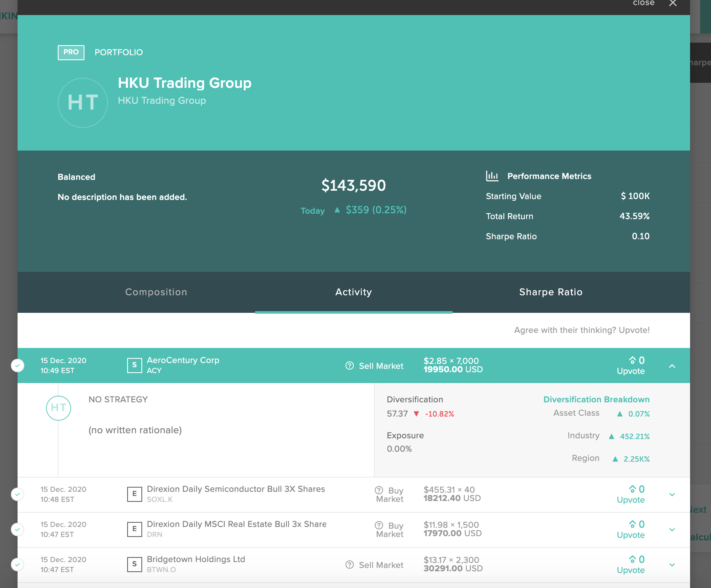The height and width of the screenshot is (588, 711).
Task: Expand the Direxion Semiconductor Bull 3X trade
Action: tap(672, 495)
